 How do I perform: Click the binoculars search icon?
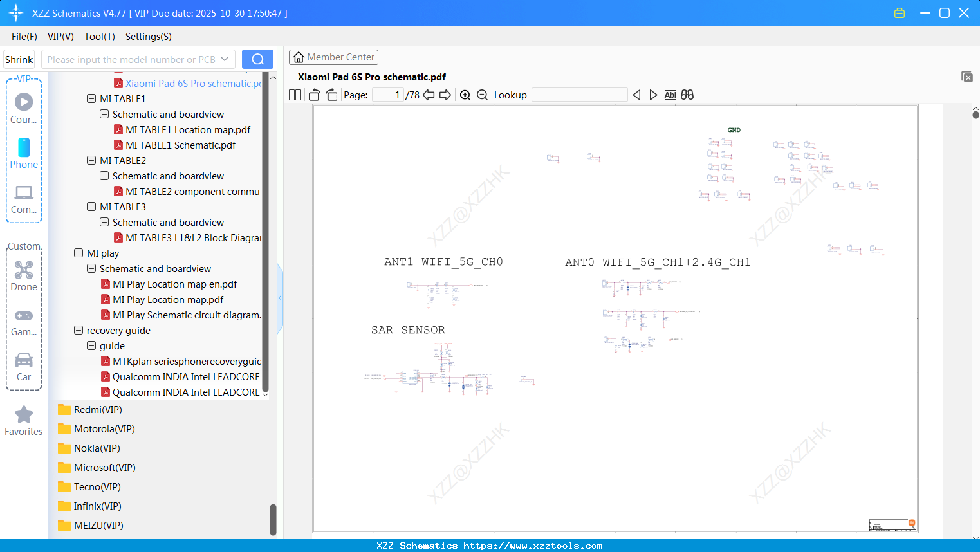(687, 95)
